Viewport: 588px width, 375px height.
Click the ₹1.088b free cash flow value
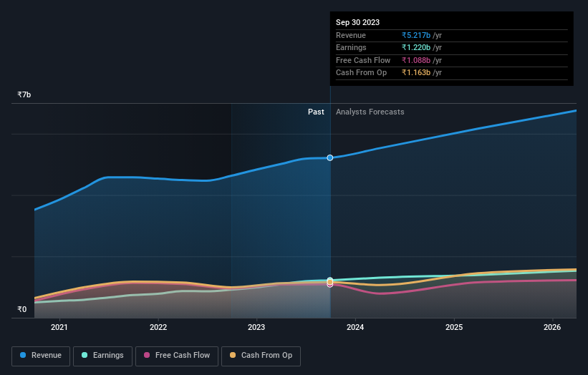coord(416,60)
